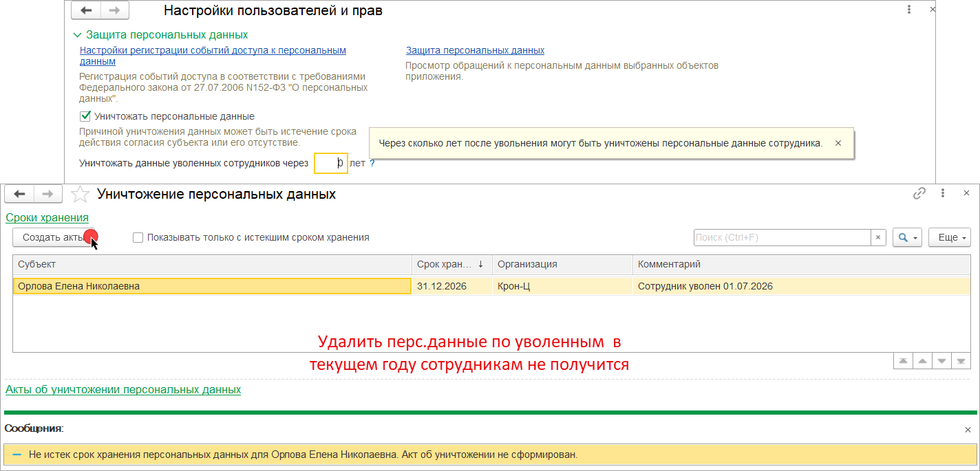Close the Сообщения panel
980x471 pixels.
(968, 429)
